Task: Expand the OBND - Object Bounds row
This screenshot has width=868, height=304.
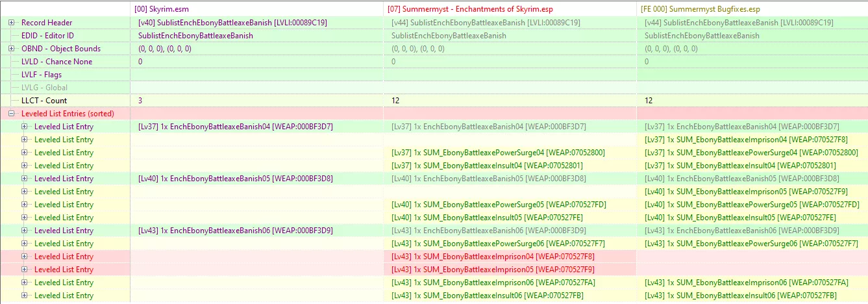Action: point(11,49)
